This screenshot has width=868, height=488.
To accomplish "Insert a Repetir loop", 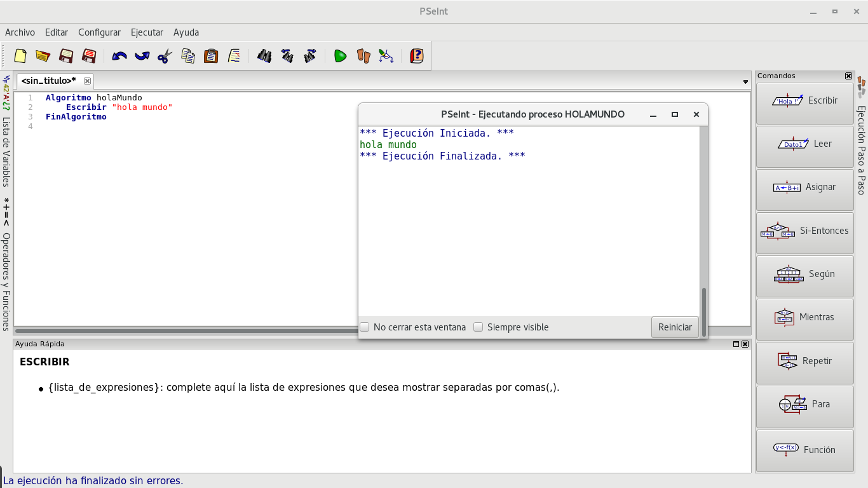I will coord(804,363).
